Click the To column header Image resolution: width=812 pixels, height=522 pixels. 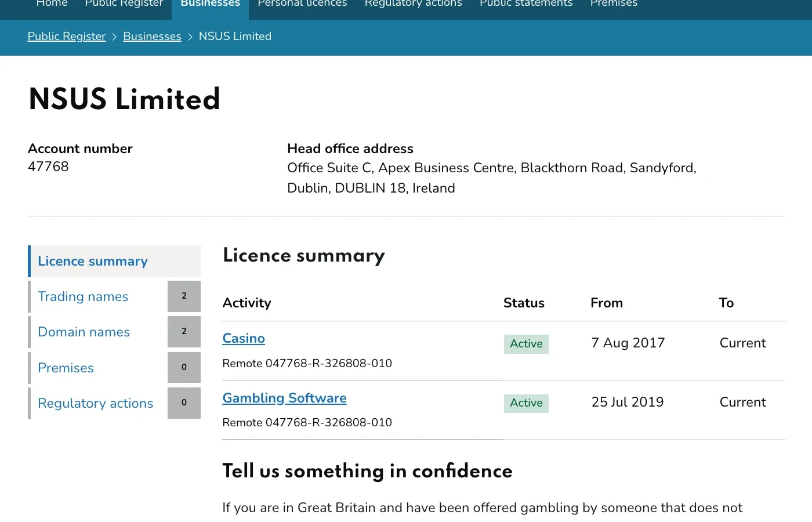click(726, 303)
